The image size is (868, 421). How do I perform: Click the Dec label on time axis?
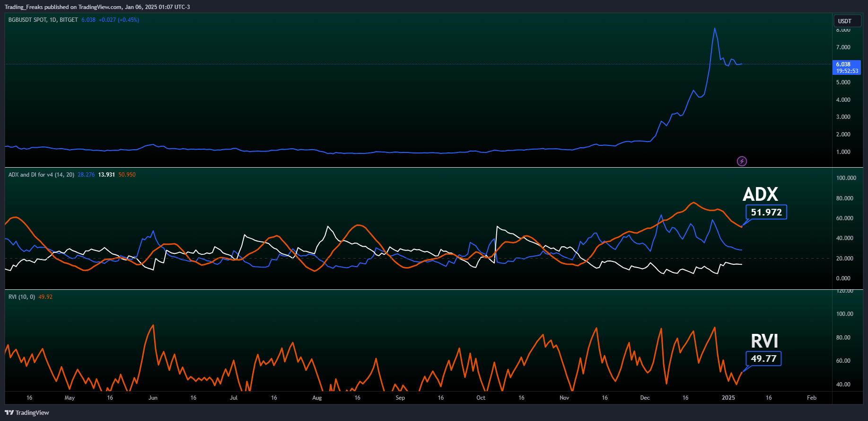(645, 398)
